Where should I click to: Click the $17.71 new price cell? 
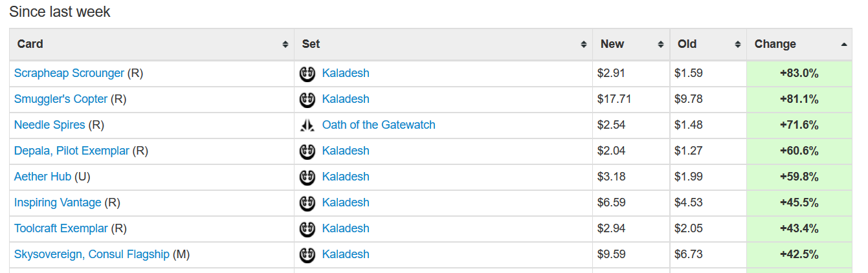(614, 99)
